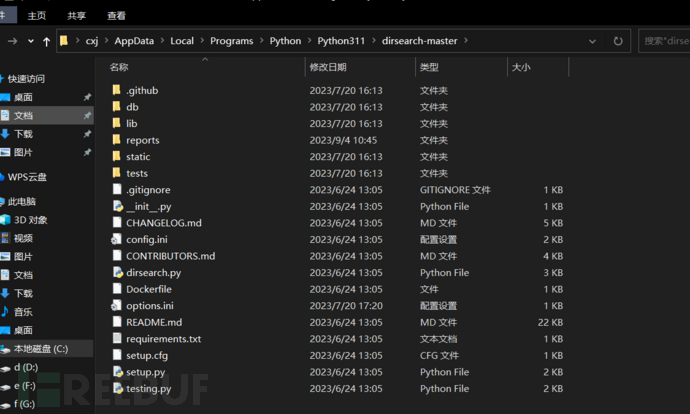Go up one folder level
The width and height of the screenshot is (690, 414).
(x=46, y=41)
